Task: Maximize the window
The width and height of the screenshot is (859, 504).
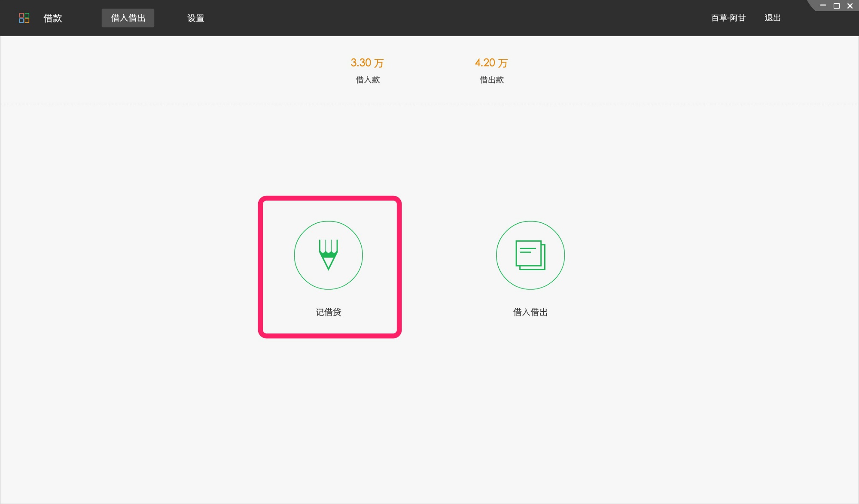Action: pos(837,6)
